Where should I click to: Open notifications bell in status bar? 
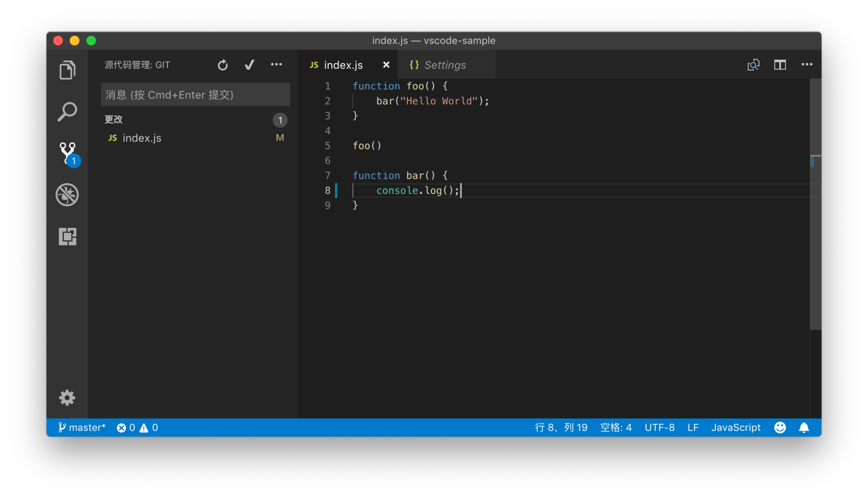(x=804, y=428)
